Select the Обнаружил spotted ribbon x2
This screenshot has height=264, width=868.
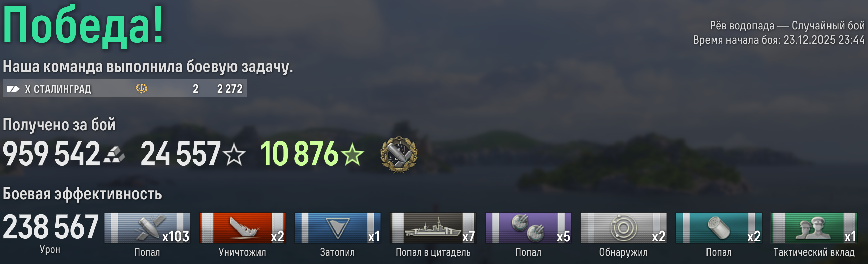[x=624, y=228]
